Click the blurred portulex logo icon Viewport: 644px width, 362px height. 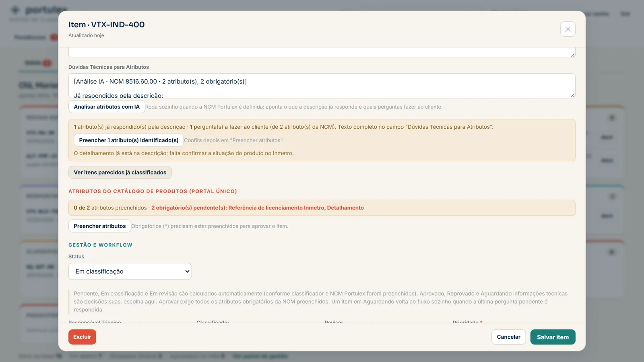coord(15,10)
